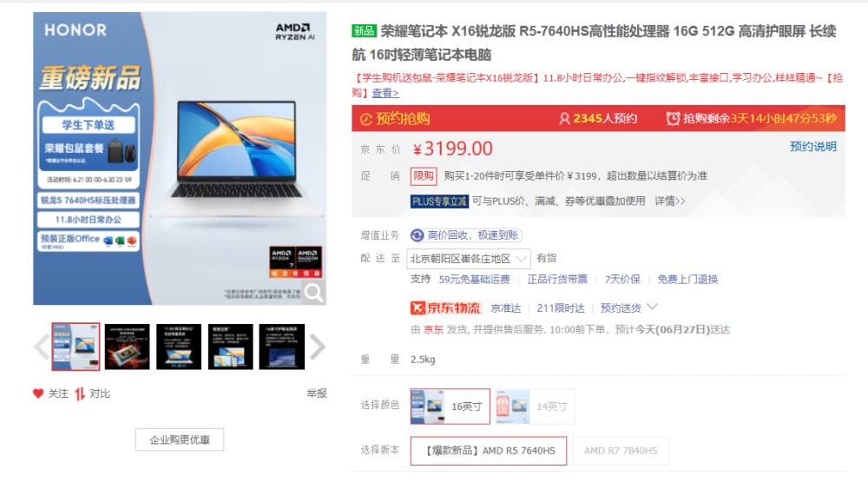The image size is (868, 489).
Task: Select the first product thumbnail
Action: coord(76,347)
